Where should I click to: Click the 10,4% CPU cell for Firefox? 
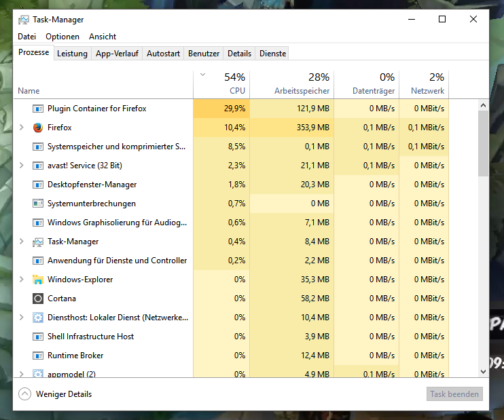(221, 128)
